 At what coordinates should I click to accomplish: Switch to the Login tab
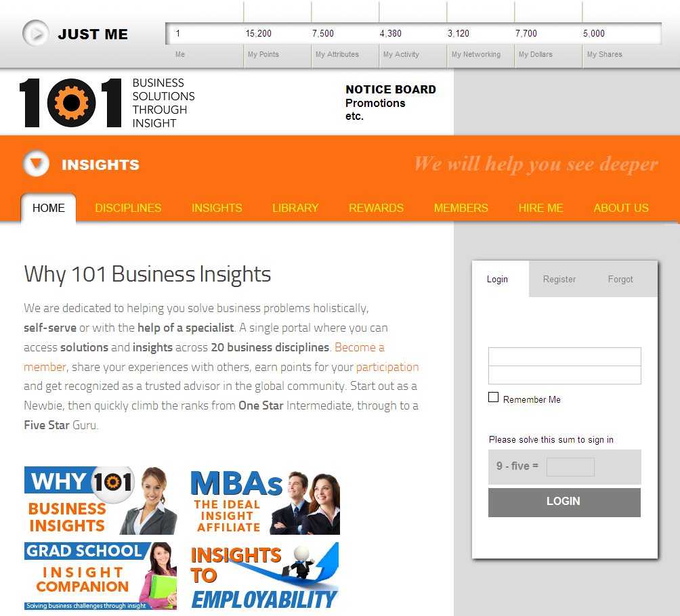point(497,279)
